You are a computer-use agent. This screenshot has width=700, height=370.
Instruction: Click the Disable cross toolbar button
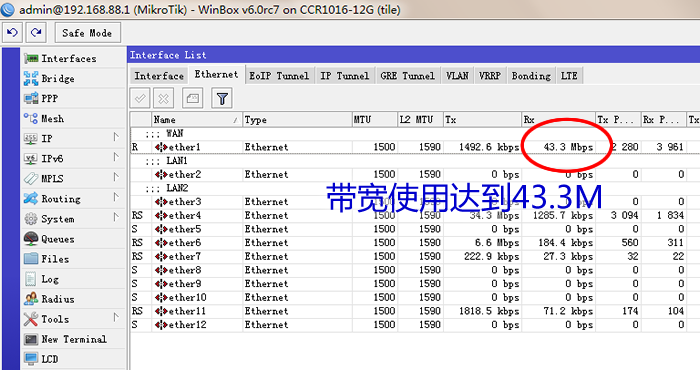tap(163, 98)
